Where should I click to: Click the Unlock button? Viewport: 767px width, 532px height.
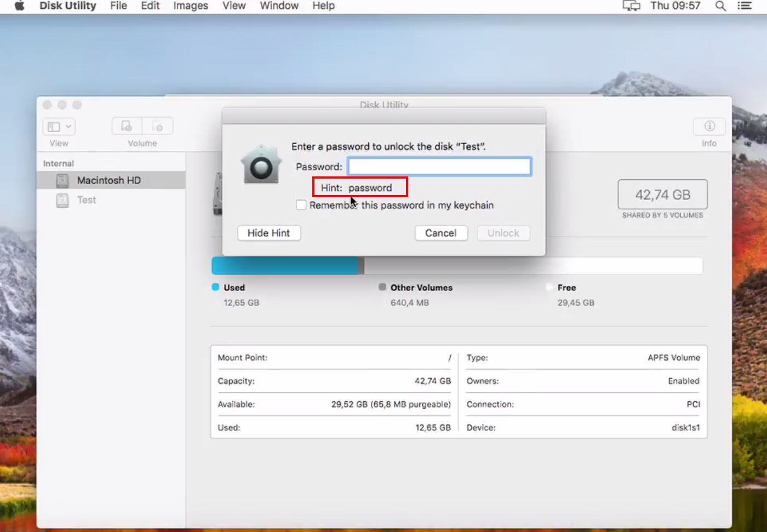pyautogui.click(x=503, y=233)
